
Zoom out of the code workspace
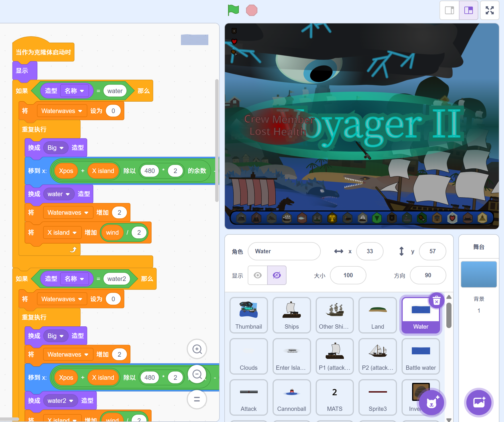197,374
